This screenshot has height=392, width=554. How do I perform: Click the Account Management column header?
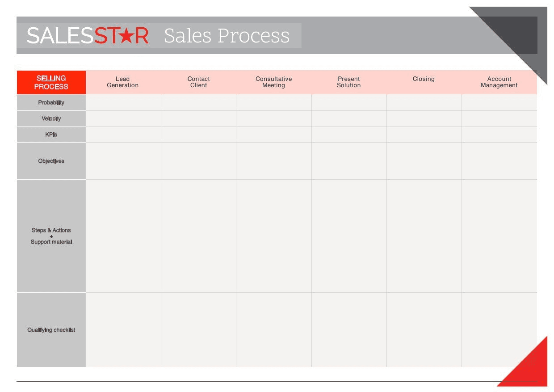pyautogui.click(x=499, y=82)
